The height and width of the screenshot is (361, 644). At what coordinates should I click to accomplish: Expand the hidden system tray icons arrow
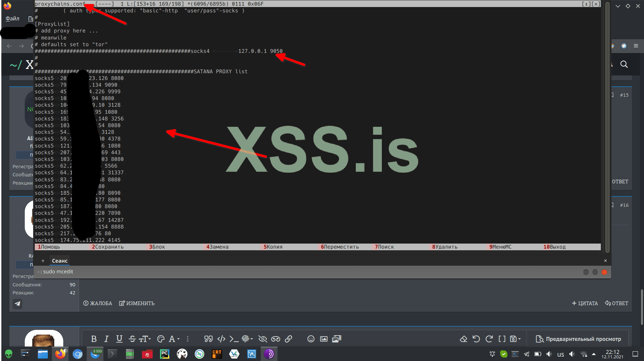click(594, 354)
